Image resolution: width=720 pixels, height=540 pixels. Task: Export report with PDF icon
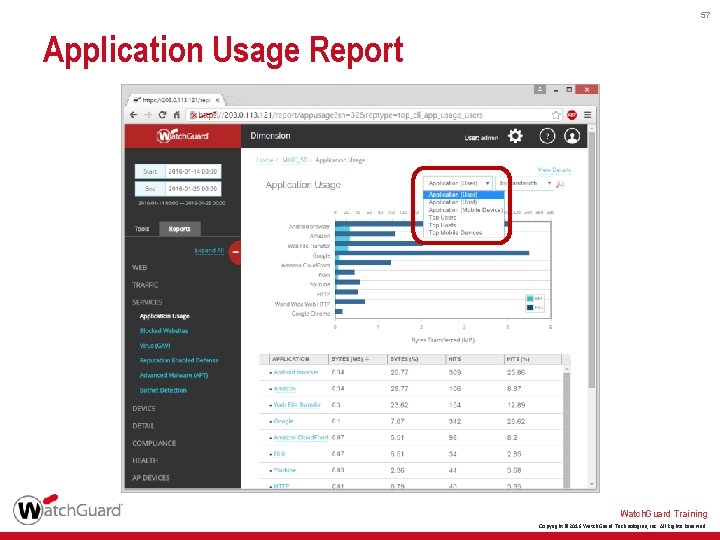(x=560, y=184)
